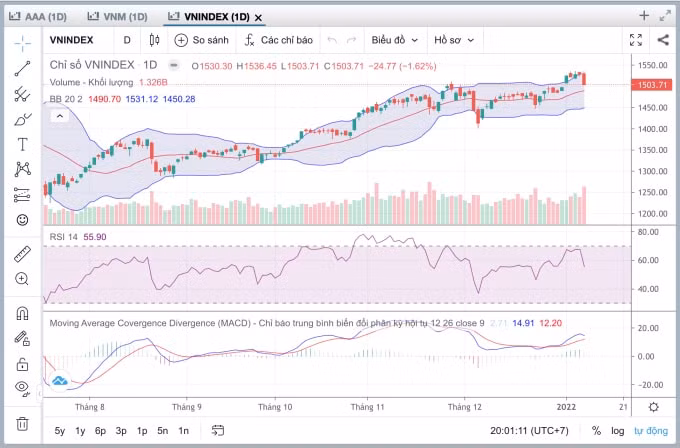Click the VNINDEX symbol search field
The width and height of the screenshot is (680, 448).
pos(72,40)
